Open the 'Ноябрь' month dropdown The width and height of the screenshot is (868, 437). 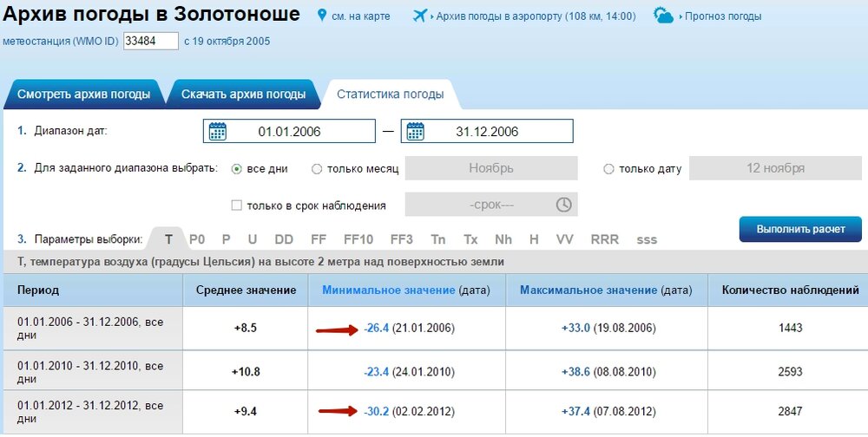point(491,168)
